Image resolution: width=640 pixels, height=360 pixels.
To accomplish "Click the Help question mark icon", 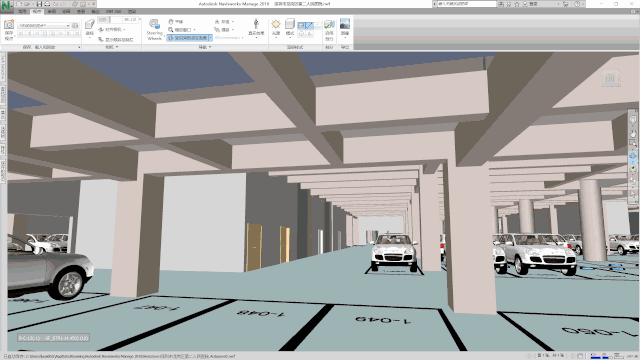I will pyautogui.click(x=577, y=4).
